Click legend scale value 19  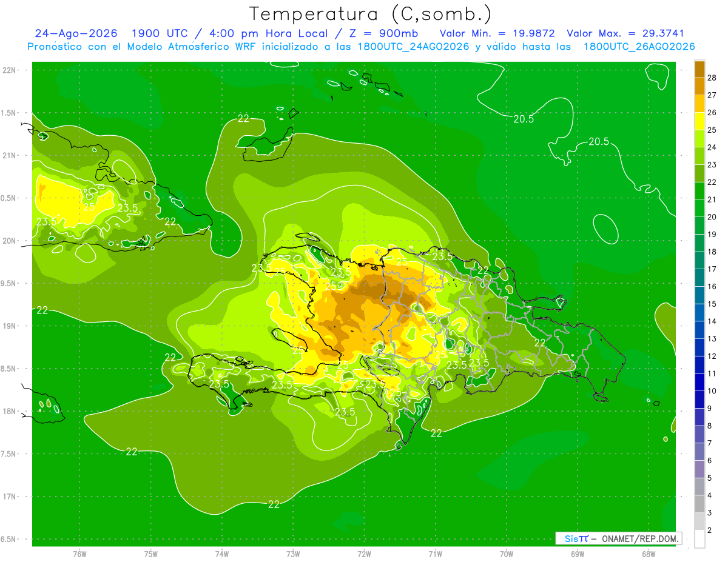click(713, 234)
